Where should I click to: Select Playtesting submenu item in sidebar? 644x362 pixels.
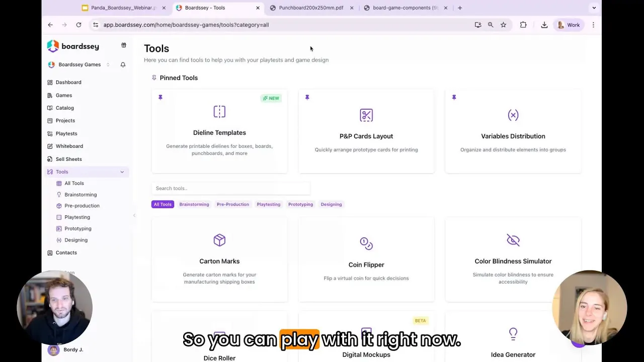(77, 217)
